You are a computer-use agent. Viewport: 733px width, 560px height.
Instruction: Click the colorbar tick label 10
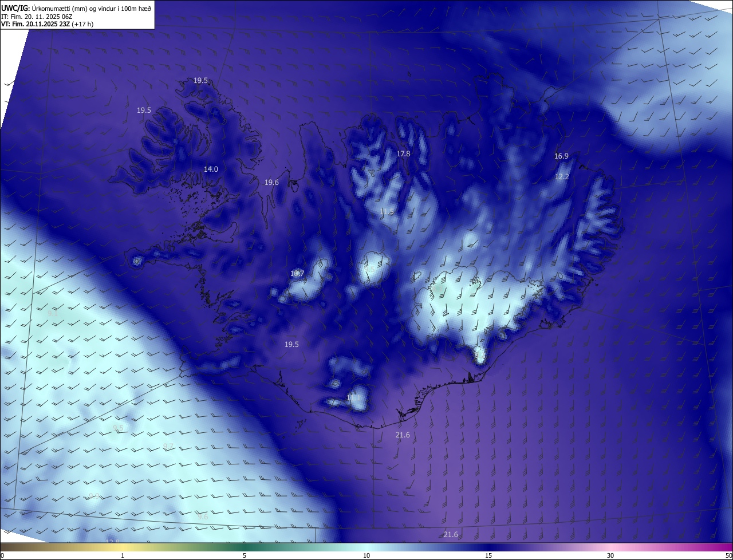coord(366,555)
